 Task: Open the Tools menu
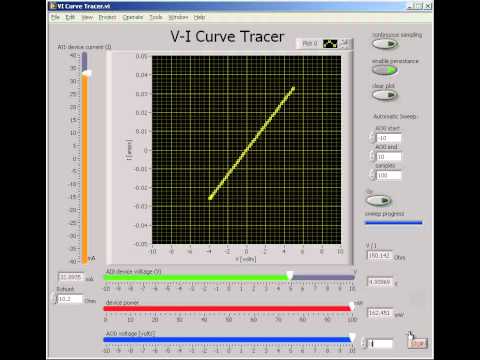[x=156, y=17]
